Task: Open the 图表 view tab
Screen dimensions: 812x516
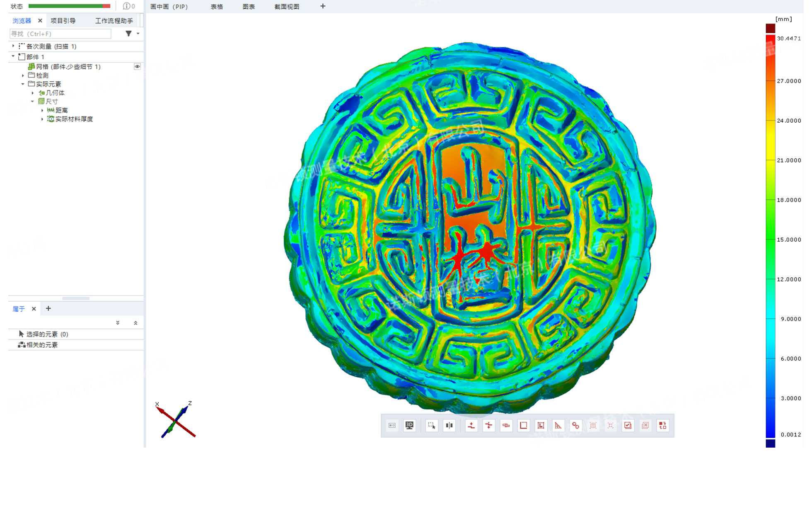Action: tap(249, 7)
